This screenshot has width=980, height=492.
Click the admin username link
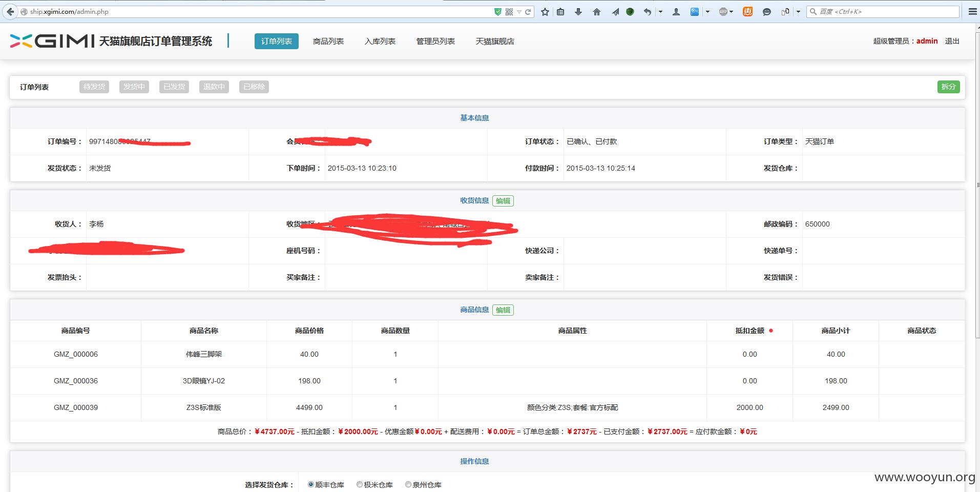click(927, 41)
